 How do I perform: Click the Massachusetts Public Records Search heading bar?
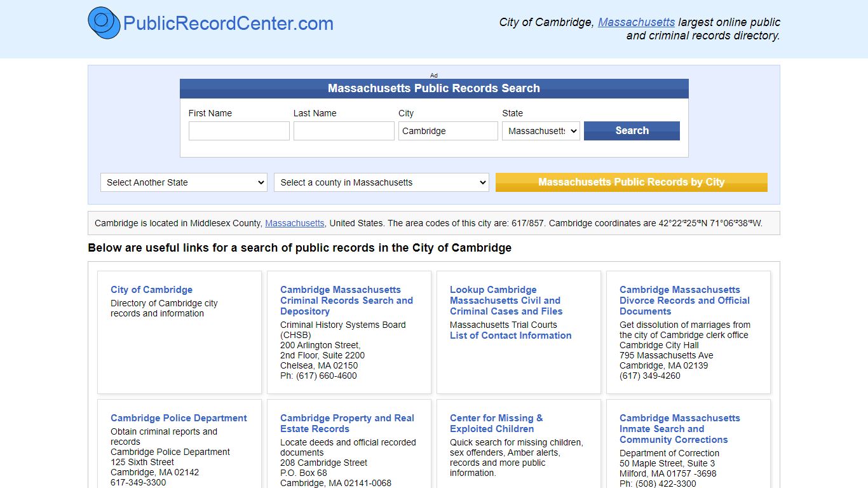click(434, 88)
